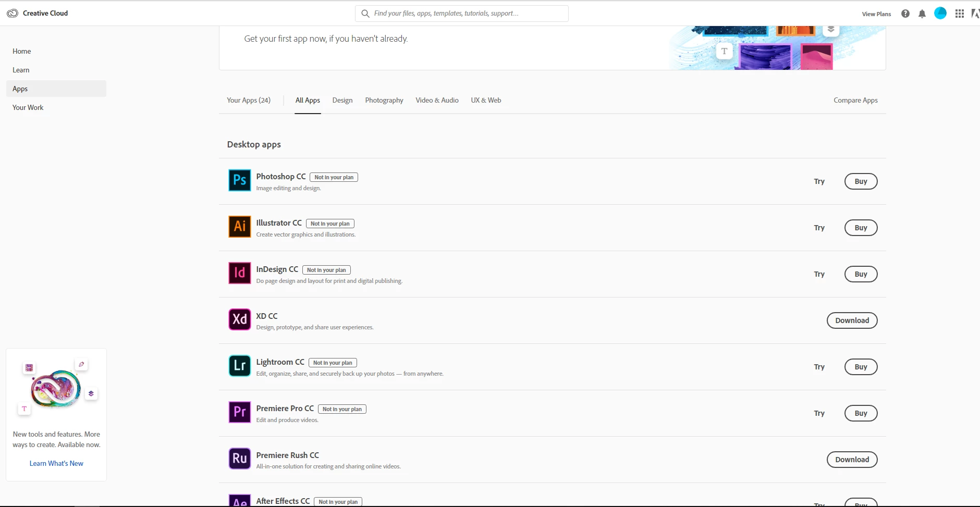Image resolution: width=980 pixels, height=507 pixels.
Task: Click the Illustrator CC app icon
Action: [240, 227]
